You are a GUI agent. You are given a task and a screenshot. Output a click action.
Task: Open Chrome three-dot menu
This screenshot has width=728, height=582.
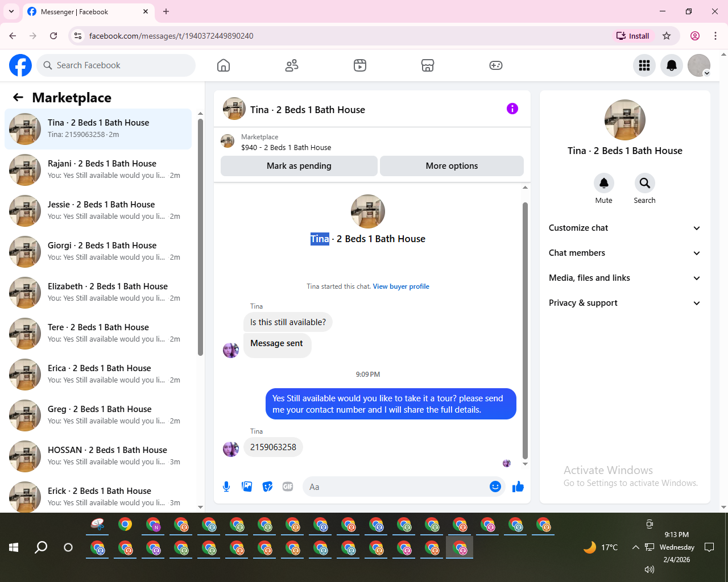pyautogui.click(x=715, y=36)
